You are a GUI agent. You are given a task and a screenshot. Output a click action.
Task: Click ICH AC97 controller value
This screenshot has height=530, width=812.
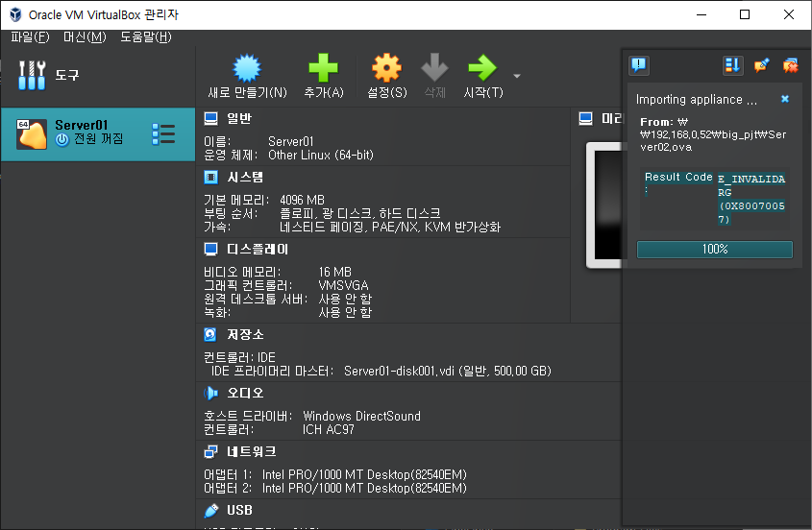click(x=329, y=429)
